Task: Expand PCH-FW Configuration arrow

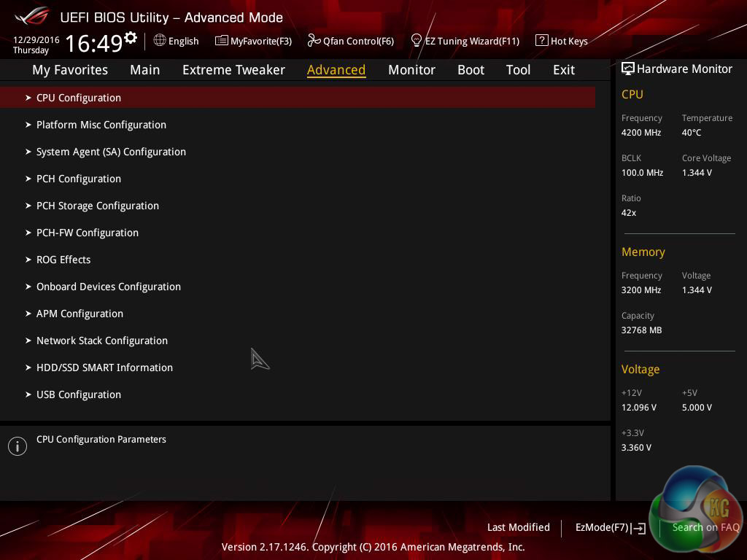Action: click(28, 233)
